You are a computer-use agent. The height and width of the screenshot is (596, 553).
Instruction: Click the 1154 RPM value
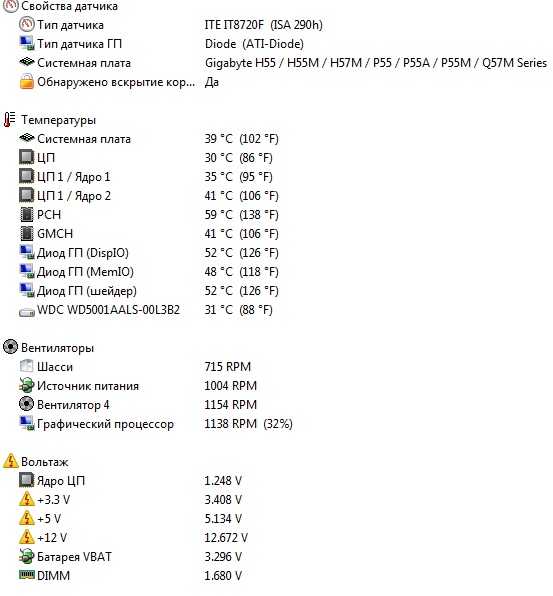(x=231, y=405)
